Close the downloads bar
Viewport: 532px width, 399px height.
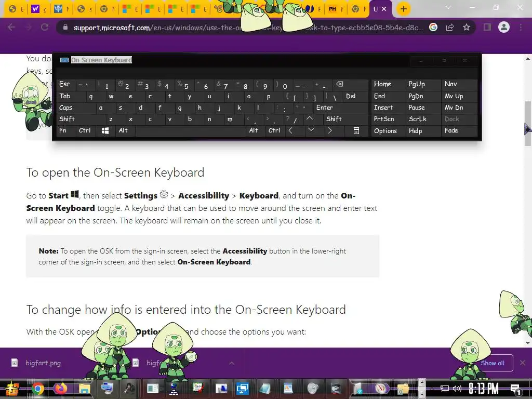click(x=523, y=363)
